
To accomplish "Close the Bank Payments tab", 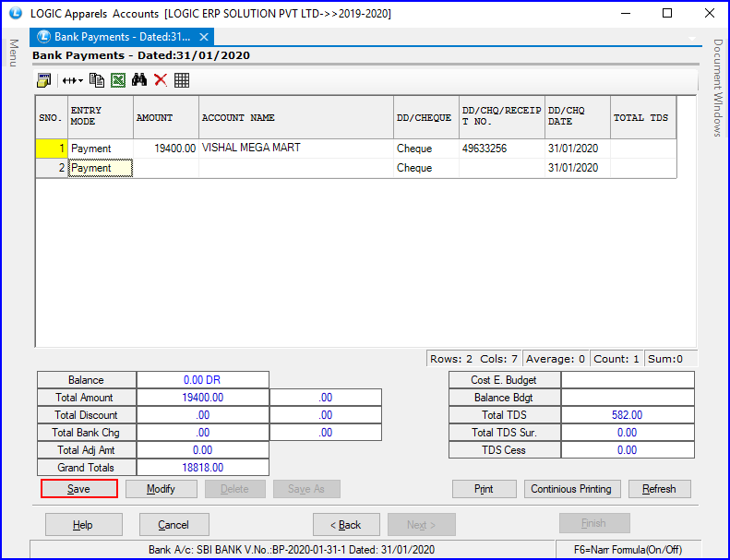I will [x=203, y=37].
